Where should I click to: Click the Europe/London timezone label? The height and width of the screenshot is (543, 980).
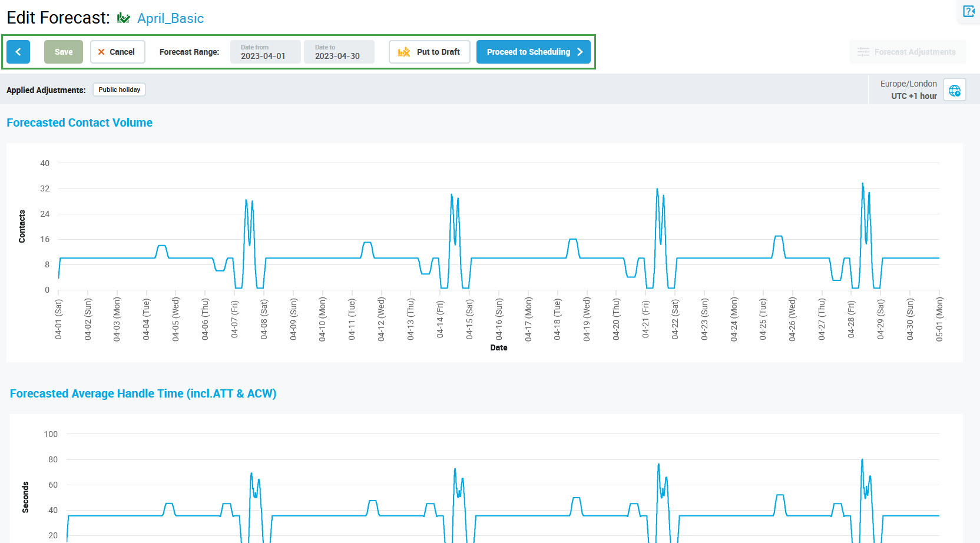pos(908,84)
